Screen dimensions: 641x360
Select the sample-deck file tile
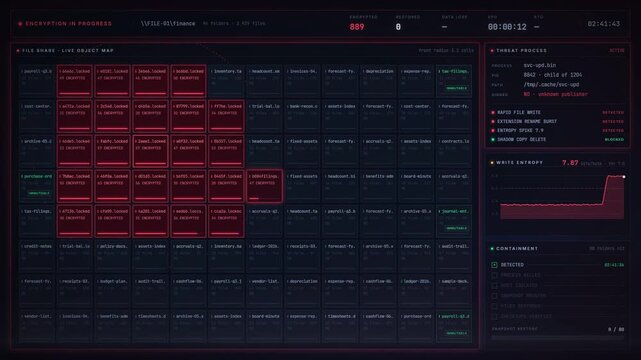tap(454, 291)
